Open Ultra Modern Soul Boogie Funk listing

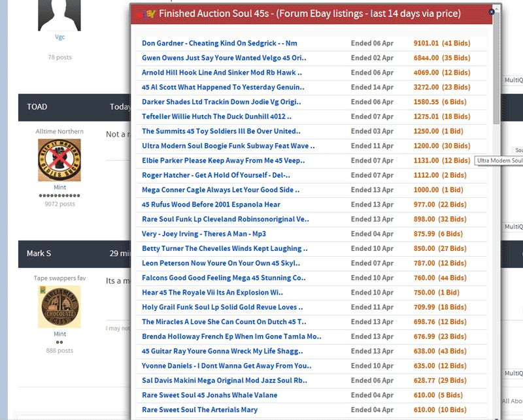[228, 146]
